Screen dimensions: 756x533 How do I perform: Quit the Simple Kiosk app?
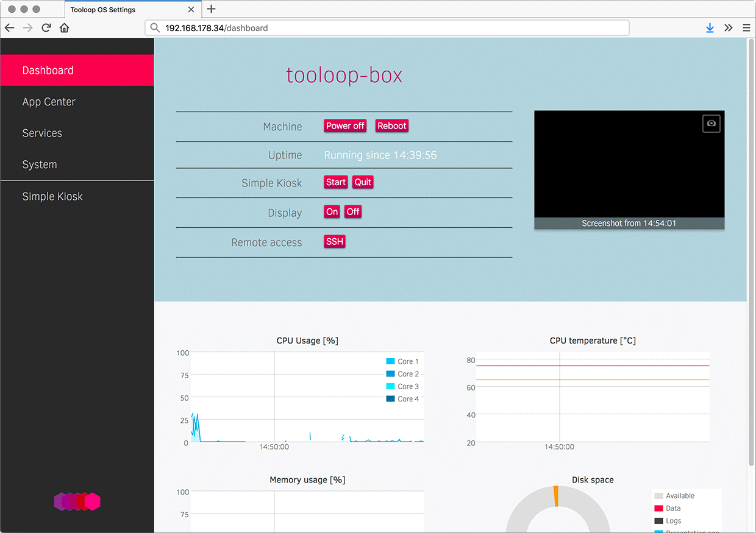tap(363, 182)
